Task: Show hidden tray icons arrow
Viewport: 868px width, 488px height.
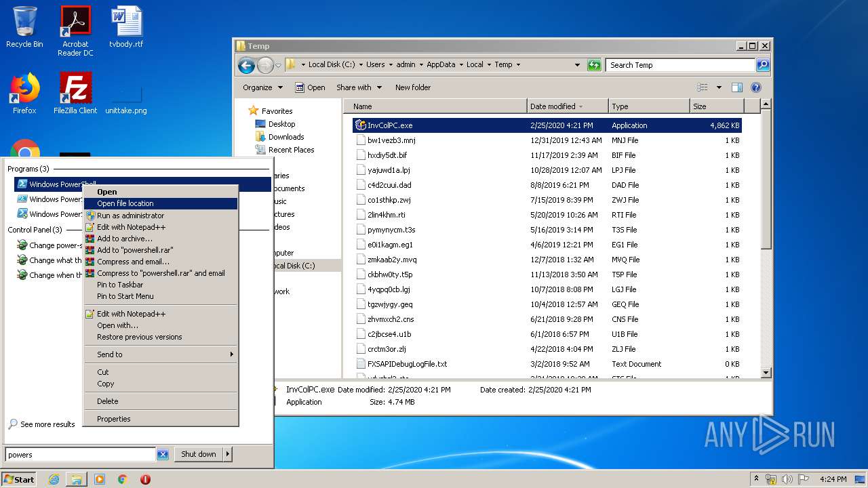Action: (756, 479)
